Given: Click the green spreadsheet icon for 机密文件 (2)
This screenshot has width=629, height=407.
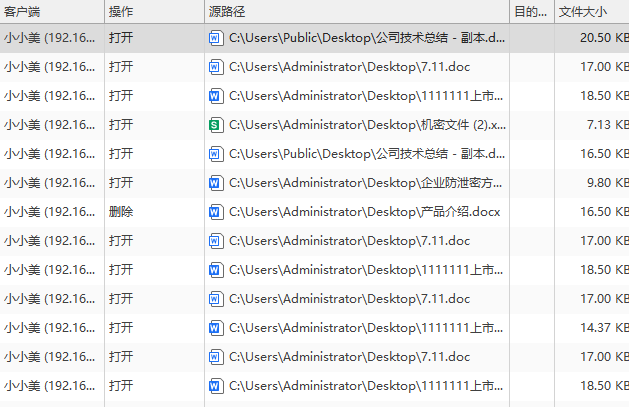Looking at the screenshot, I should point(216,125).
